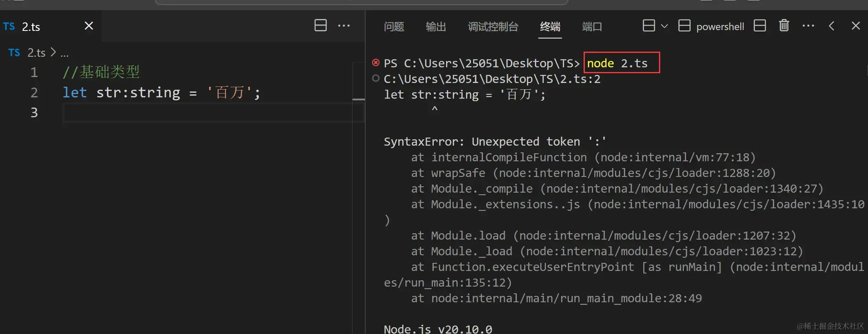Click the 2.ts breadcrumb item

(x=36, y=52)
